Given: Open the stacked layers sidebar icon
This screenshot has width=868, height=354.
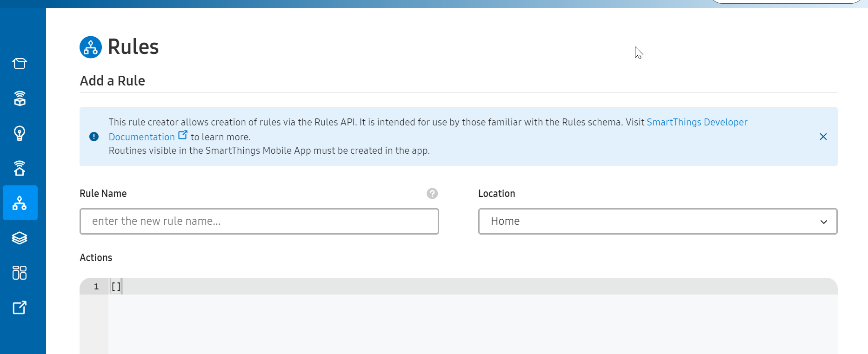Looking at the screenshot, I should point(20,238).
